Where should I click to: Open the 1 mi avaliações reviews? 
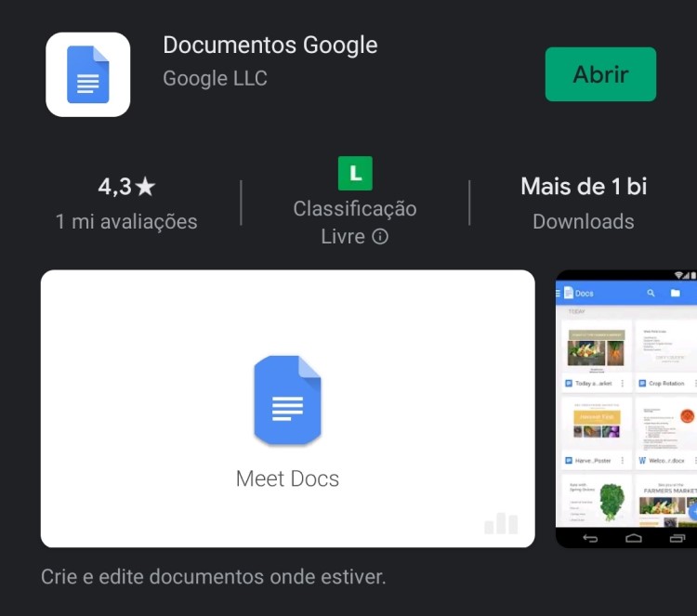coord(126,221)
